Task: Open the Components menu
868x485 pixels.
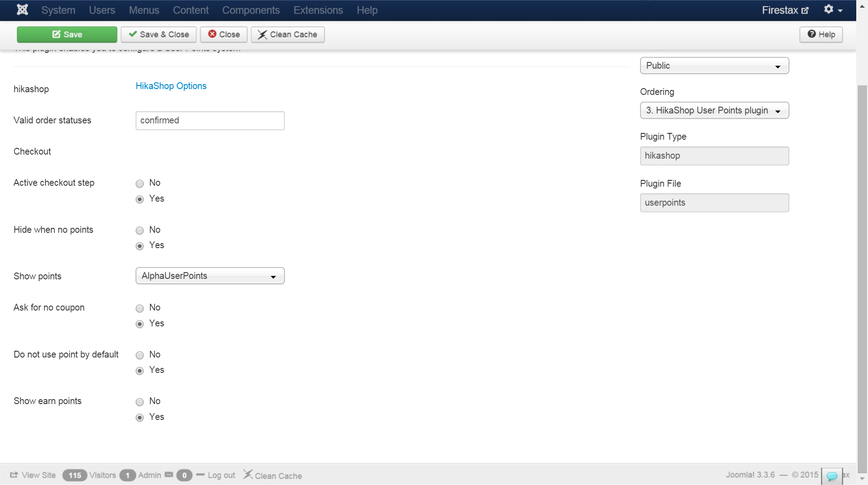Action: [x=251, y=10]
